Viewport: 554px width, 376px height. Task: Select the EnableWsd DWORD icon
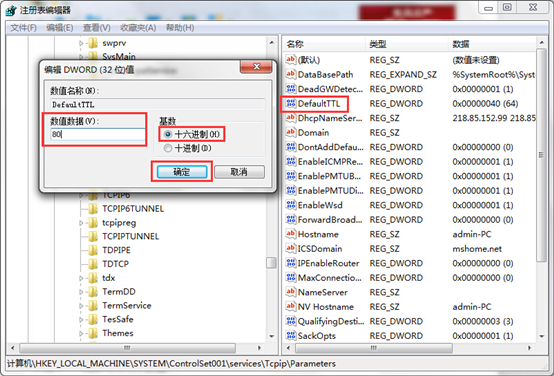(290, 205)
